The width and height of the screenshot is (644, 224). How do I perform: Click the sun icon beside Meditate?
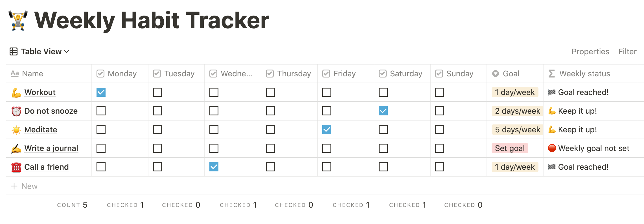[16, 130]
